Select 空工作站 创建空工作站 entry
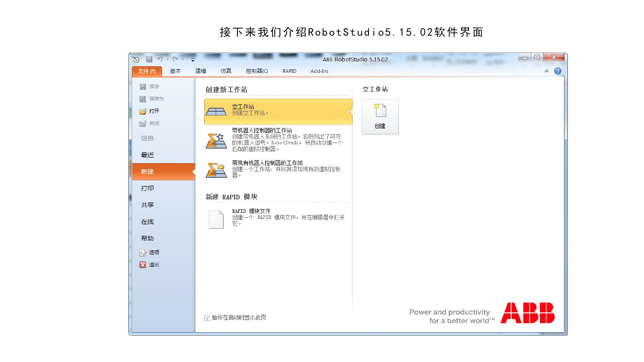Screen dimensions: 644x362 click(278, 112)
